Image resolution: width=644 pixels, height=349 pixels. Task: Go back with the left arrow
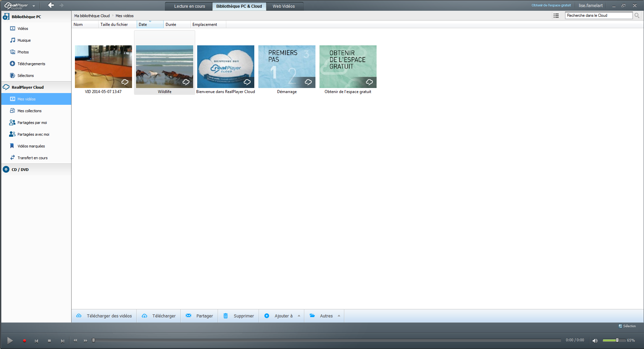click(x=51, y=5)
